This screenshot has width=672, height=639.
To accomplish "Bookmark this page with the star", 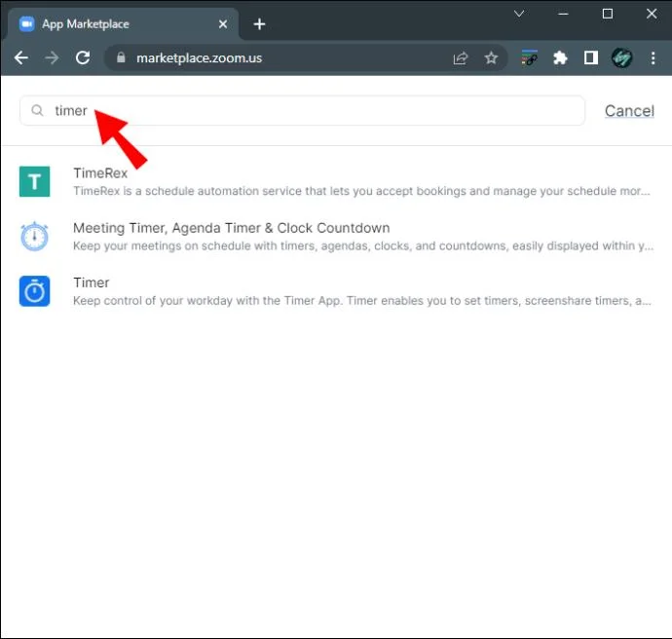I will pos(491,57).
